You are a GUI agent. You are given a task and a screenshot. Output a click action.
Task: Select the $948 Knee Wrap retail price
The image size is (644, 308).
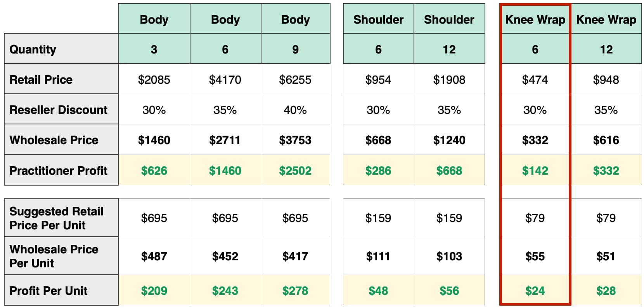606,79
